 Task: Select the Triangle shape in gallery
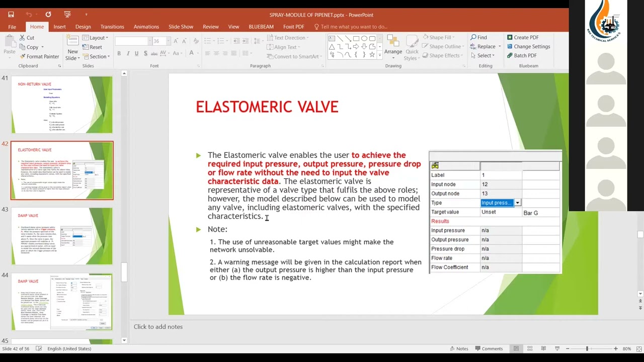click(x=332, y=47)
